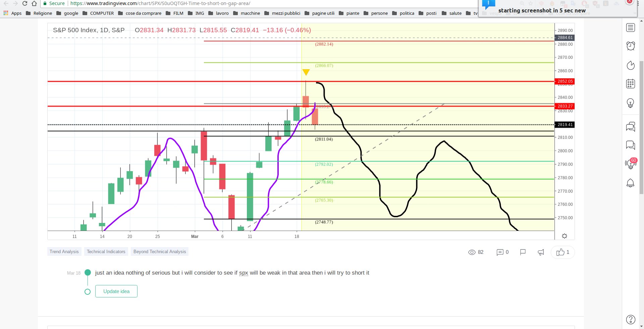Promote idea with the megaphone icon

pos(541,252)
